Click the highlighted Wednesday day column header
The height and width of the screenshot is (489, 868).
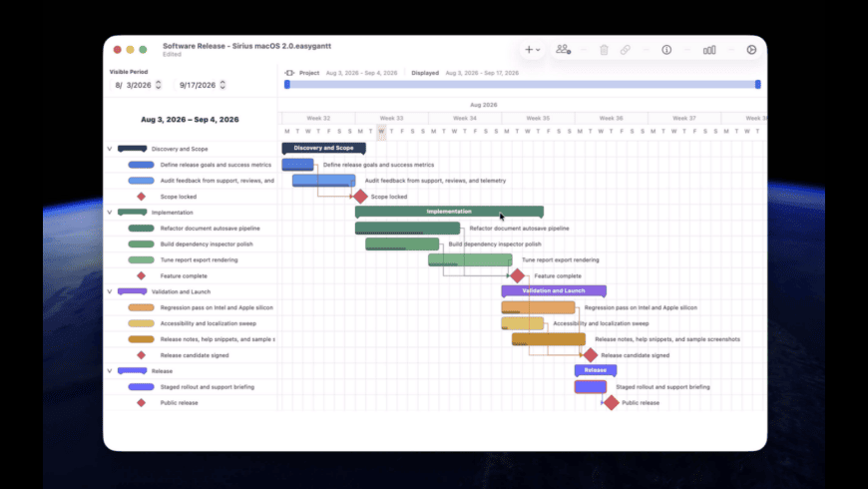(381, 132)
